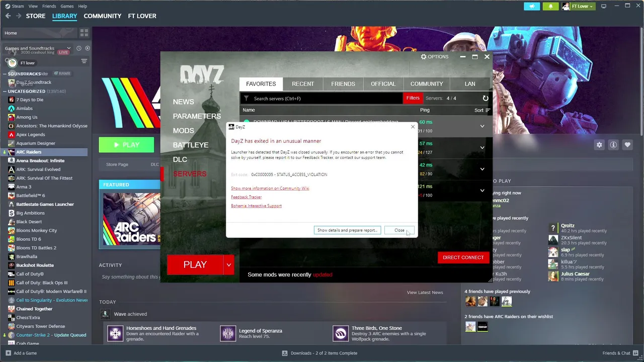Switch to FRIENDS tab in DayZ launcher
The height and width of the screenshot is (362, 644).
coord(343,84)
